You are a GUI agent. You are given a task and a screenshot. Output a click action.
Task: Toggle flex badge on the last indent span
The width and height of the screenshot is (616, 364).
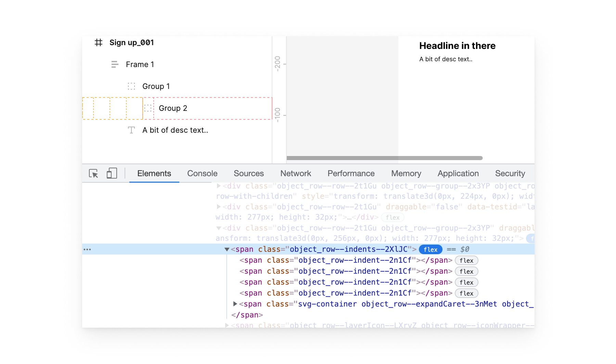point(466,293)
